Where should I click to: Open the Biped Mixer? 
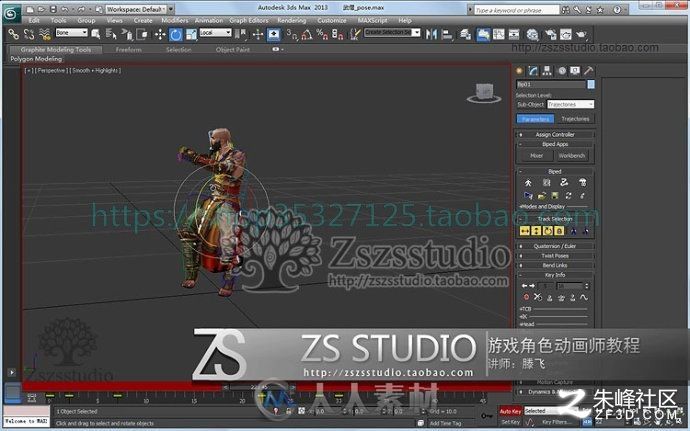536,156
